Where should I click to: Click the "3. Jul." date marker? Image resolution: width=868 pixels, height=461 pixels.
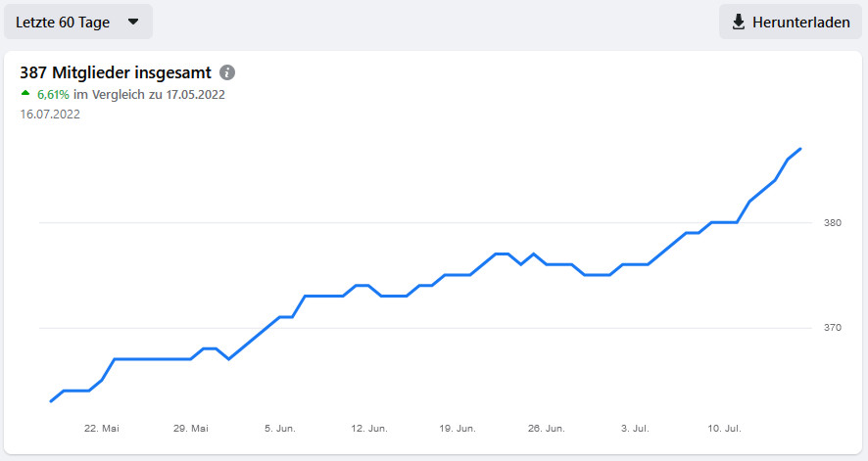tap(636, 429)
